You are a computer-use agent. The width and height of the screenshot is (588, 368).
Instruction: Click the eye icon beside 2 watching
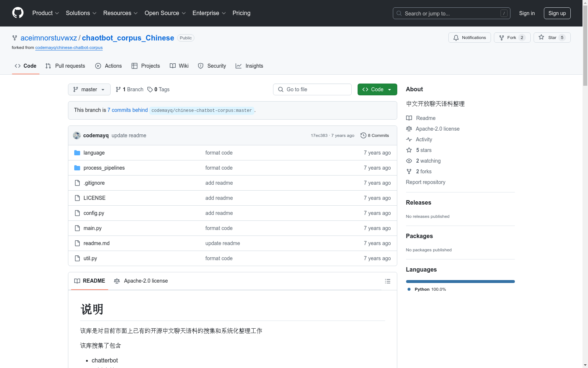(409, 161)
